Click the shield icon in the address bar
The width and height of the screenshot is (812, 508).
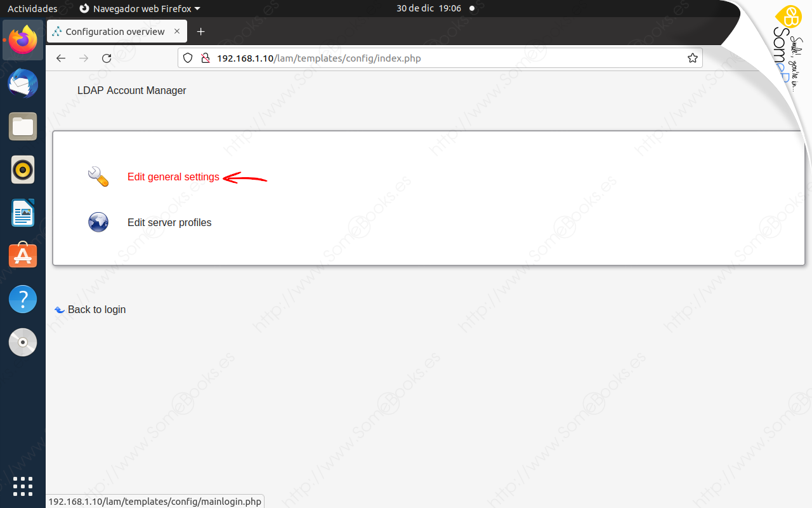point(188,58)
